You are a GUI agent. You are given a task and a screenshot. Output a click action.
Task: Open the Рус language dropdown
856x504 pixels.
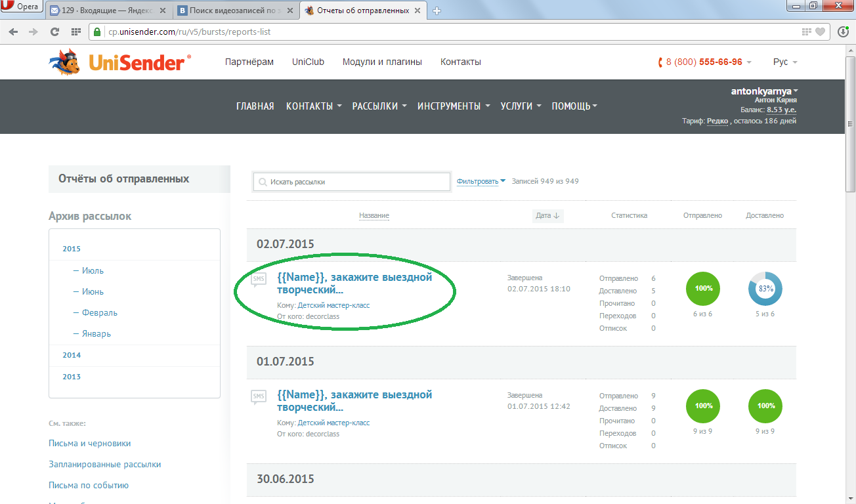coord(785,62)
